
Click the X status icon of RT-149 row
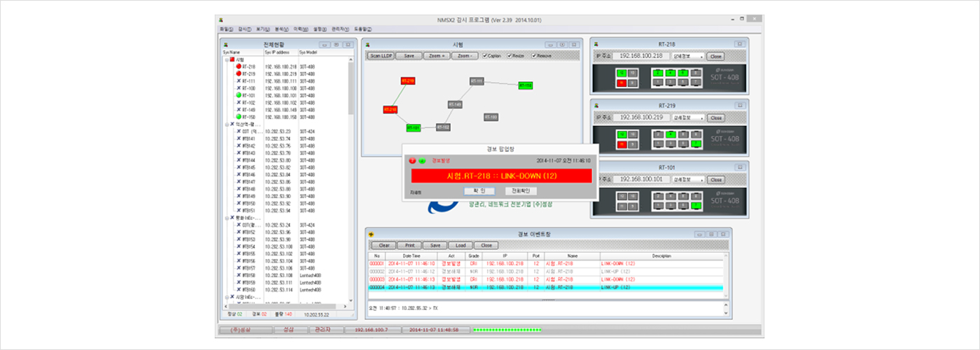tap(239, 109)
